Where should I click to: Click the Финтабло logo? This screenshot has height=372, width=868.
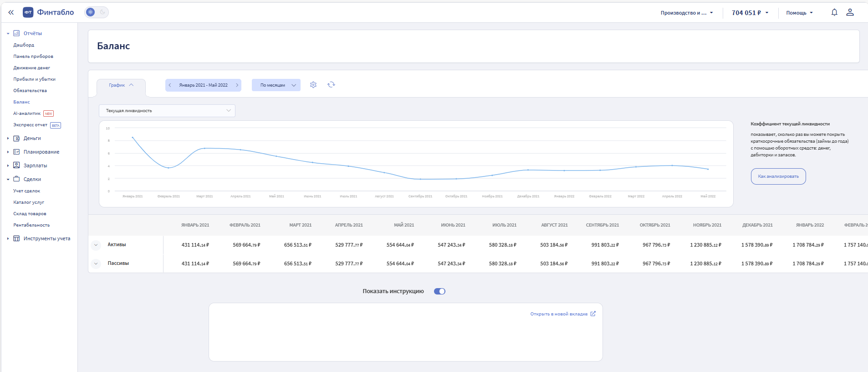(48, 13)
